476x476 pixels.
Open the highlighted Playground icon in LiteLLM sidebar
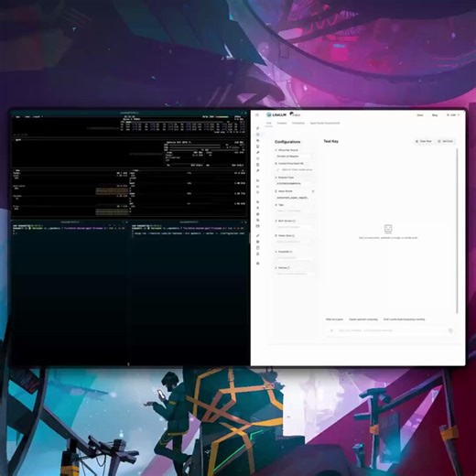pyautogui.click(x=258, y=135)
